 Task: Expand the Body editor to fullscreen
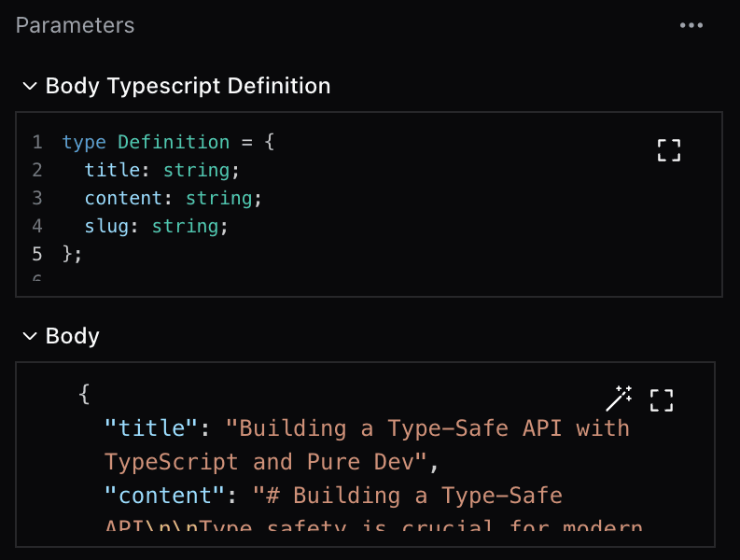[662, 400]
